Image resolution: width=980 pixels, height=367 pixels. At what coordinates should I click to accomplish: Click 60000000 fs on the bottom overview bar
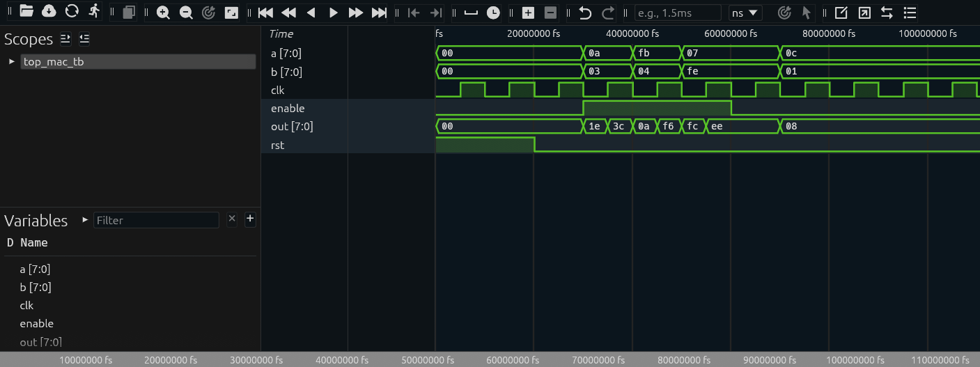point(513,360)
